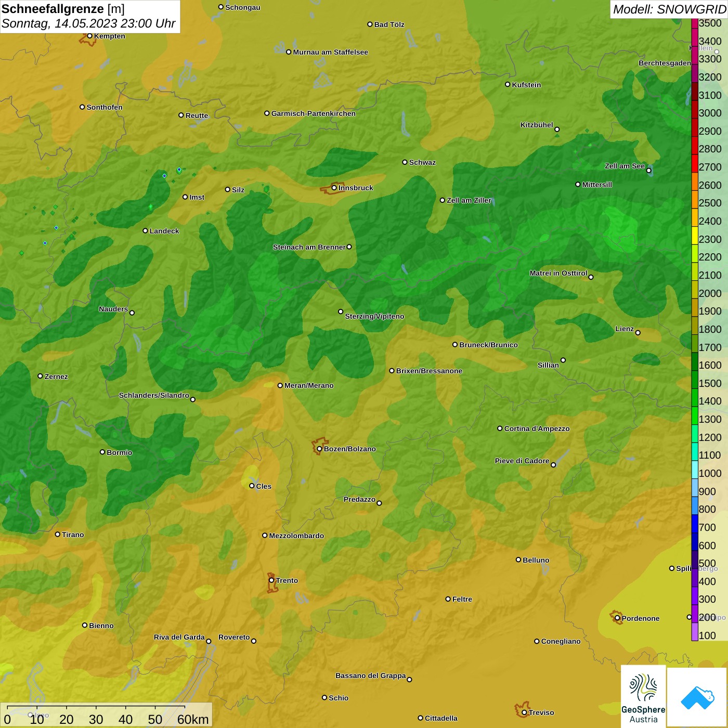Select the Kitzbühel marker dot

point(557,129)
